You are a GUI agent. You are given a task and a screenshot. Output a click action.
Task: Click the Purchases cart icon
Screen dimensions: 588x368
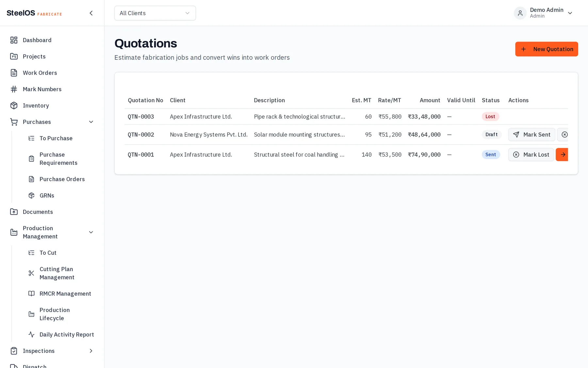tap(14, 122)
